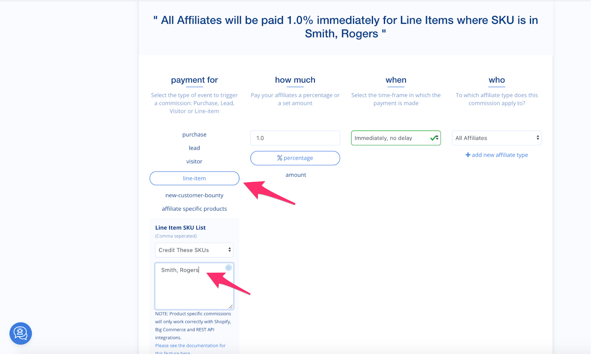Click the add new affiliate type link
Screen dimensions: 601x364
tap(500, 155)
